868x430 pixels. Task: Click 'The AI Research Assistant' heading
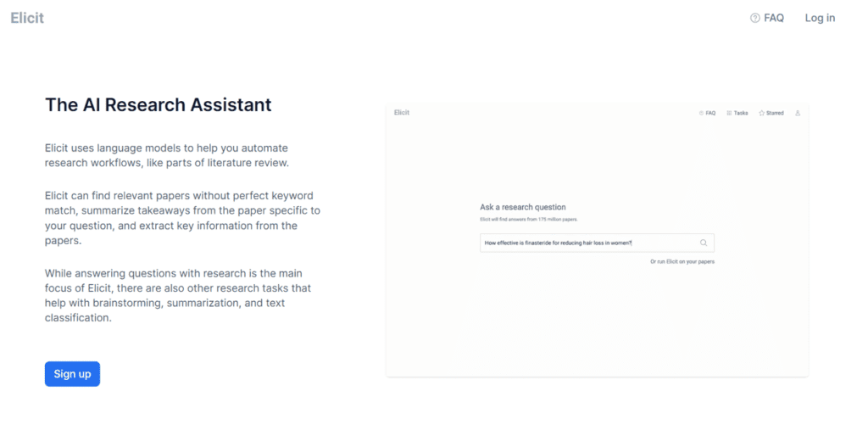[159, 104]
